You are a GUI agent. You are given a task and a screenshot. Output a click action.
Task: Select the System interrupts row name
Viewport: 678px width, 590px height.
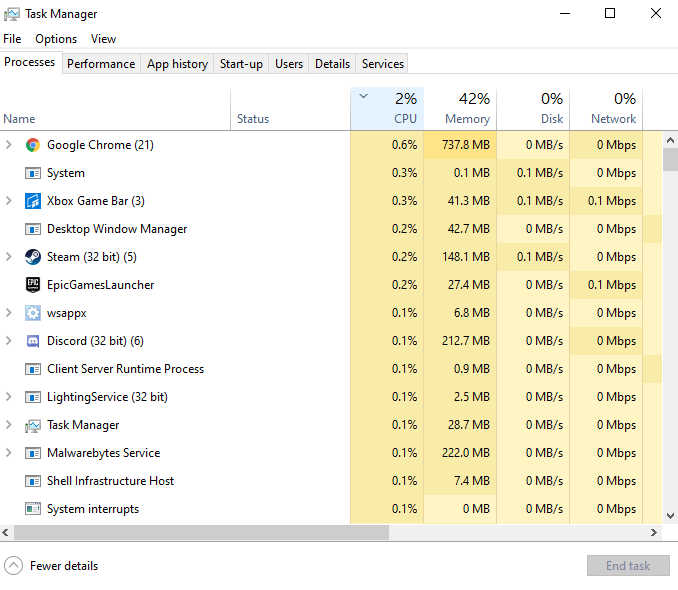tap(93, 509)
